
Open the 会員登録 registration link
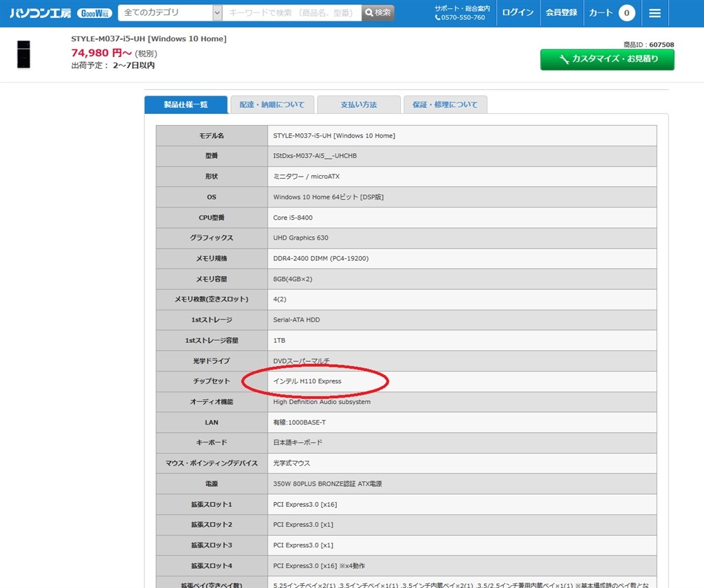[x=561, y=12]
